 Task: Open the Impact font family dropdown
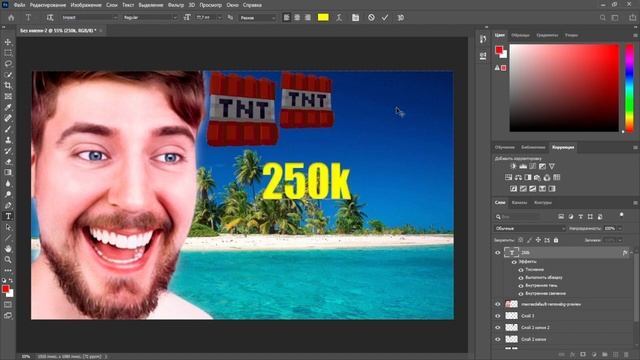[89, 18]
